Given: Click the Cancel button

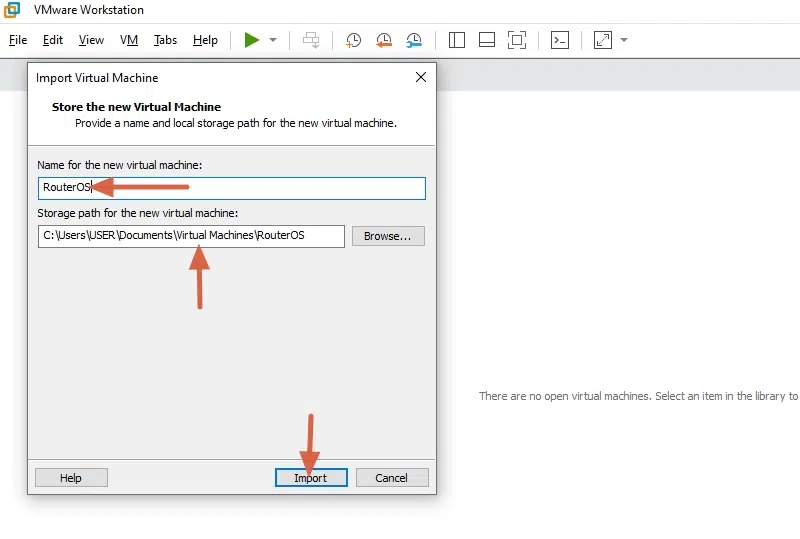Looking at the screenshot, I should point(392,478).
